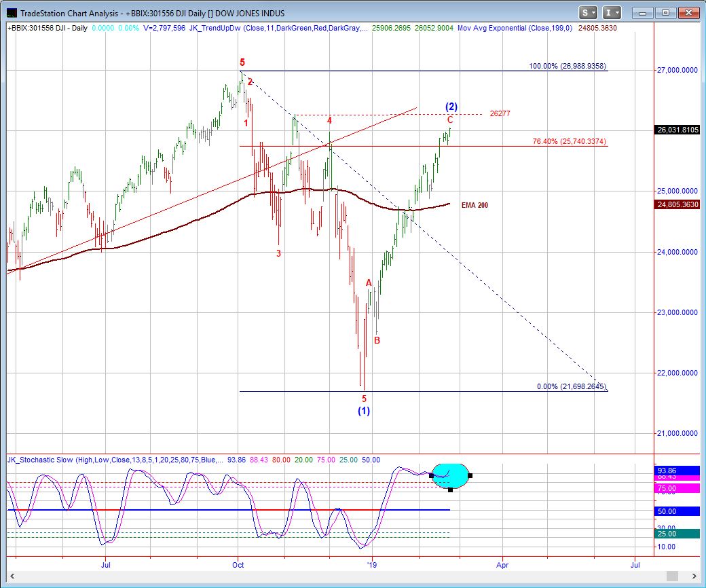Screen dimensions: 706x588
Task: Click the 26,031.8105 current price marker
Action: tap(677, 130)
